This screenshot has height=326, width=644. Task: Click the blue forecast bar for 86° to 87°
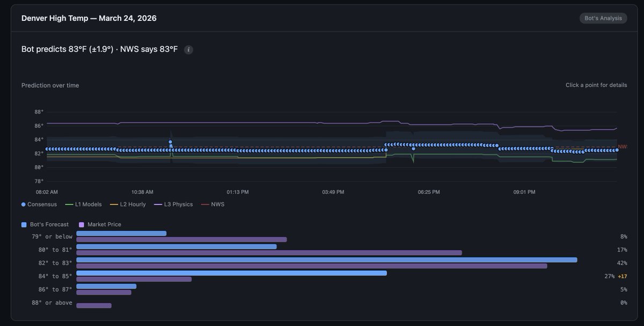(x=106, y=286)
